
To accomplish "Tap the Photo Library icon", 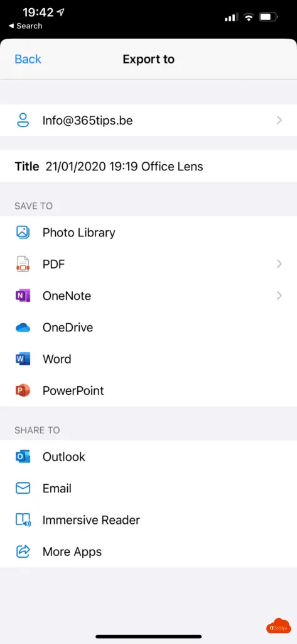I will tap(23, 233).
